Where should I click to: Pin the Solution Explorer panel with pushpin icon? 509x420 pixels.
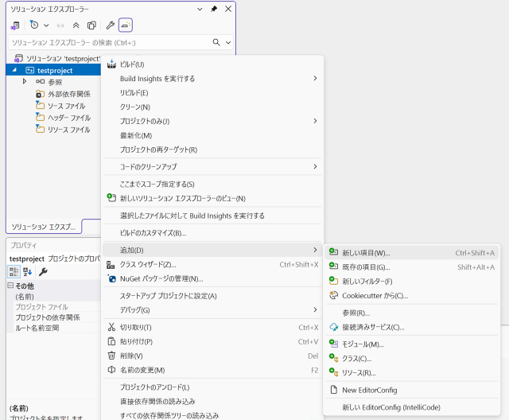pyautogui.click(x=213, y=9)
